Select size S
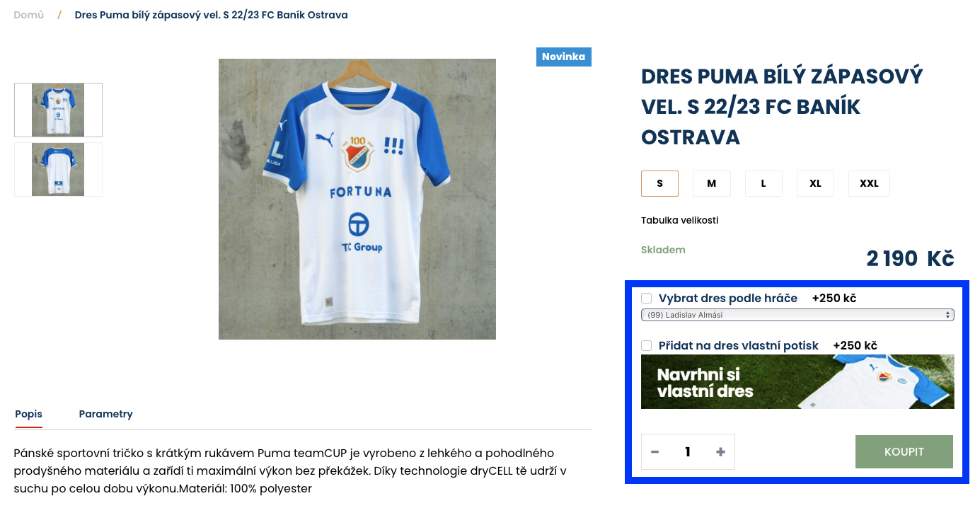Screen dimensions: 980x508 click(659, 183)
